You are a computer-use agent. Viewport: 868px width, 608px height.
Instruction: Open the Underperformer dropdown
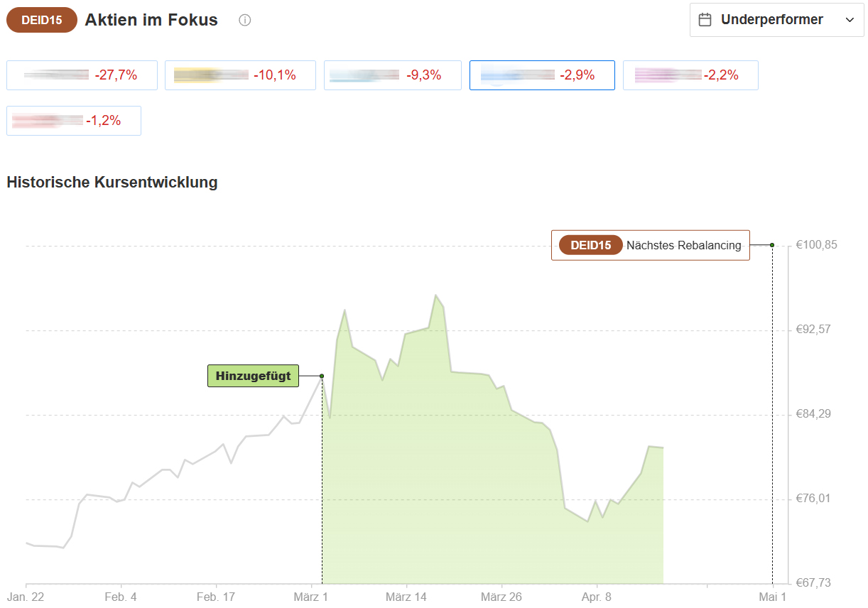tap(777, 20)
